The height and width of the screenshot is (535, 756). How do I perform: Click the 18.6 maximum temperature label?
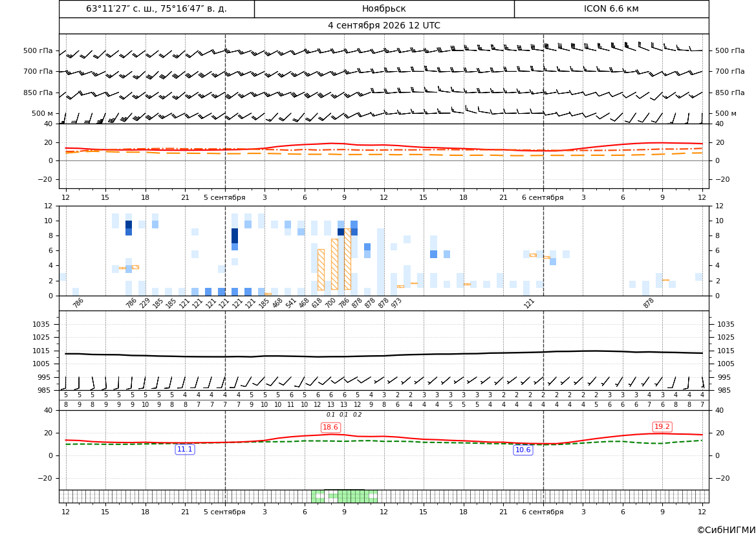click(330, 428)
